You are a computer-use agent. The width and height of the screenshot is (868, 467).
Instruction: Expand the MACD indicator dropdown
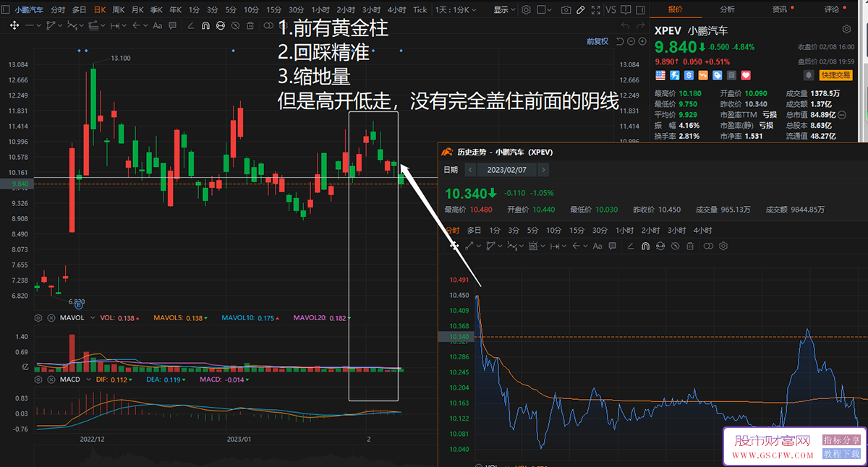pos(88,380)
